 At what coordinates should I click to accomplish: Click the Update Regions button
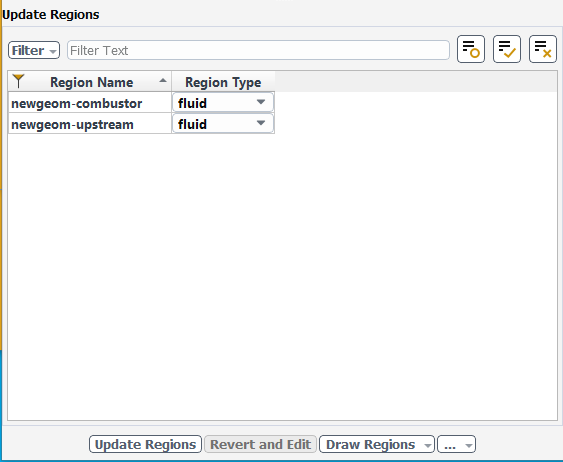pyautogui.click(x=145, y=444)
